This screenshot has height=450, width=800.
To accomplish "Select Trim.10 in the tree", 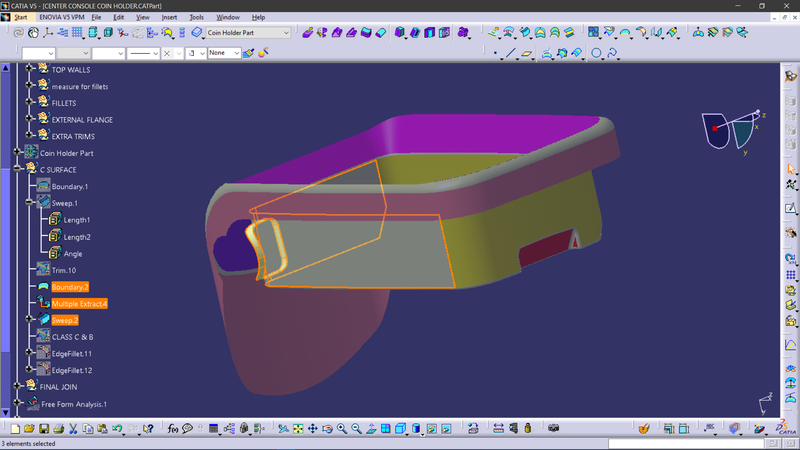I will tap(64, 270).
